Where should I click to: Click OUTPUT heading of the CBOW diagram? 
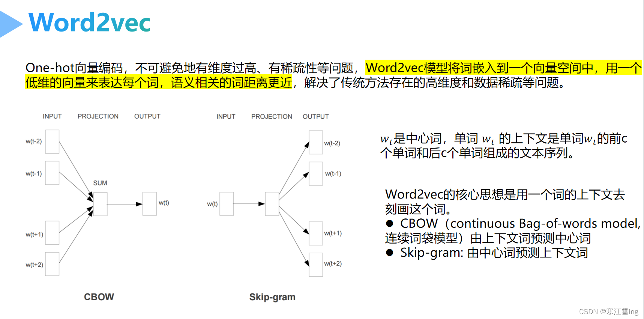tap(147, 116)
